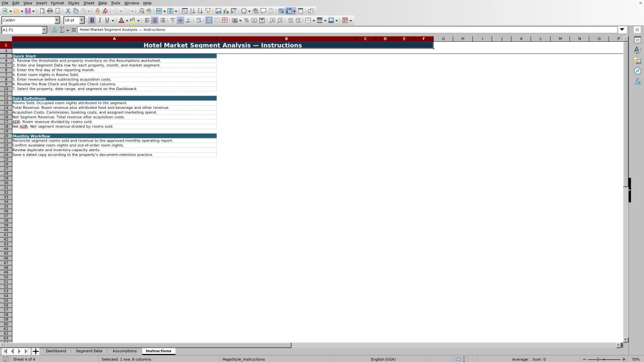644x362 pixels.
Task: Switch to the Dashboard sheet tab
Action: pos(56,351)
